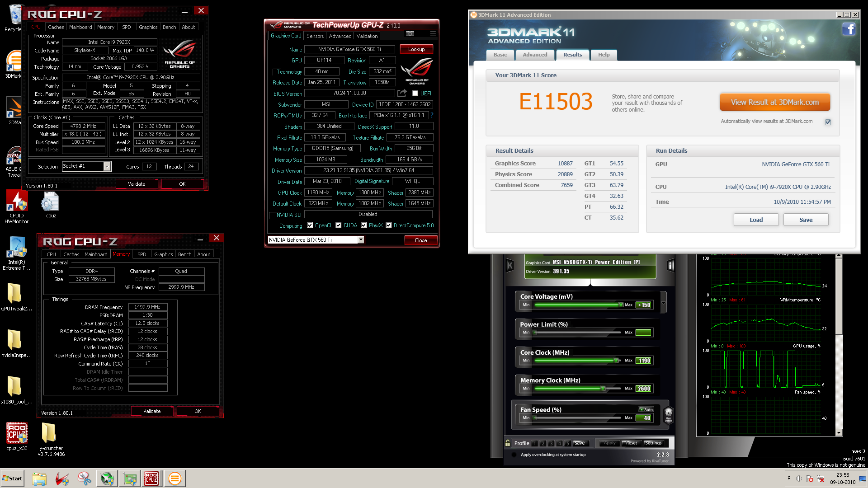Open the nvidiaInspector folder on desktop
Viewport: 868px width, 488px height.
(16, 343)
